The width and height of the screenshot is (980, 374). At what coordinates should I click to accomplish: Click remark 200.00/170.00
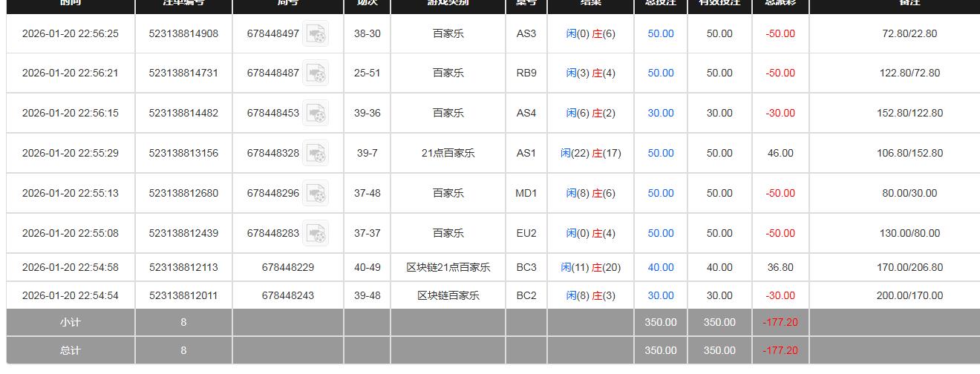pyautogui.click(x=909, y=295)
